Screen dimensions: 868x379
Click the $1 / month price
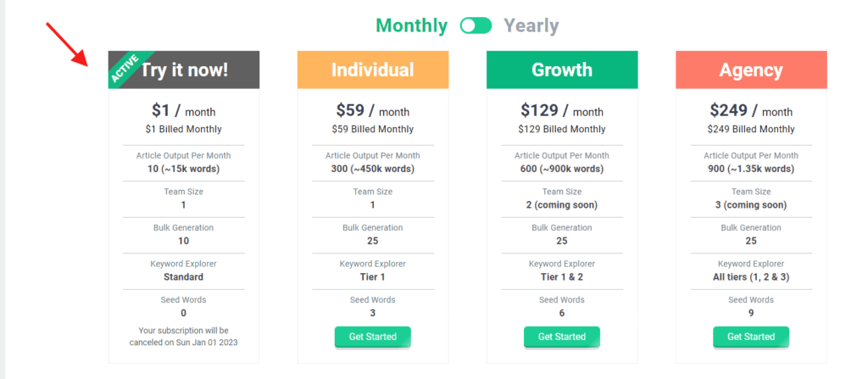tap(183, 111)
